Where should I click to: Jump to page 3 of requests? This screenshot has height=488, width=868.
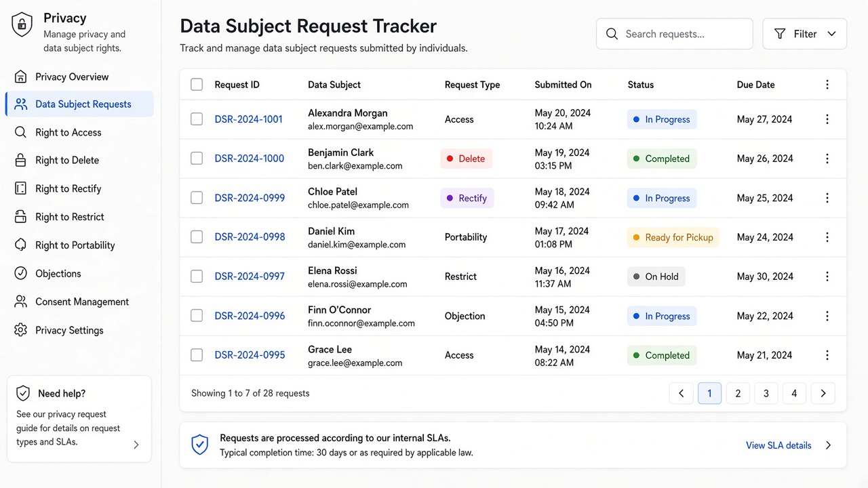click(x=766, y=393)
